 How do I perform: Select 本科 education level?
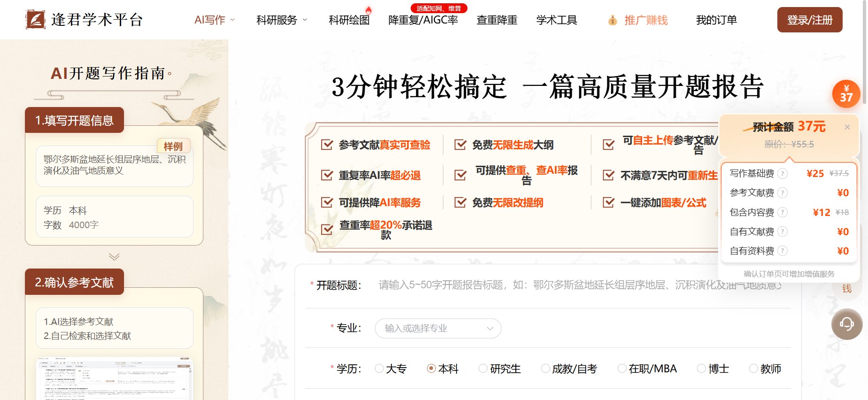click(443, 369)
